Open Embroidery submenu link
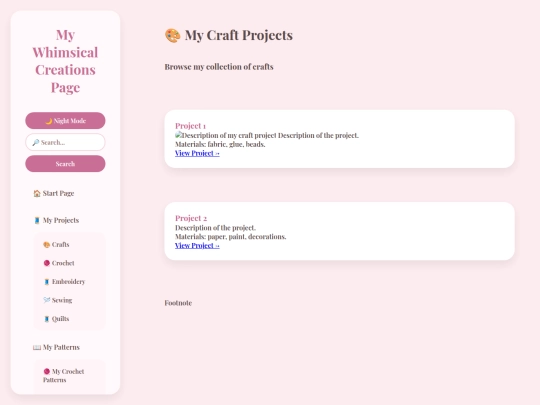Screen dimensions: 540x405 64,282
